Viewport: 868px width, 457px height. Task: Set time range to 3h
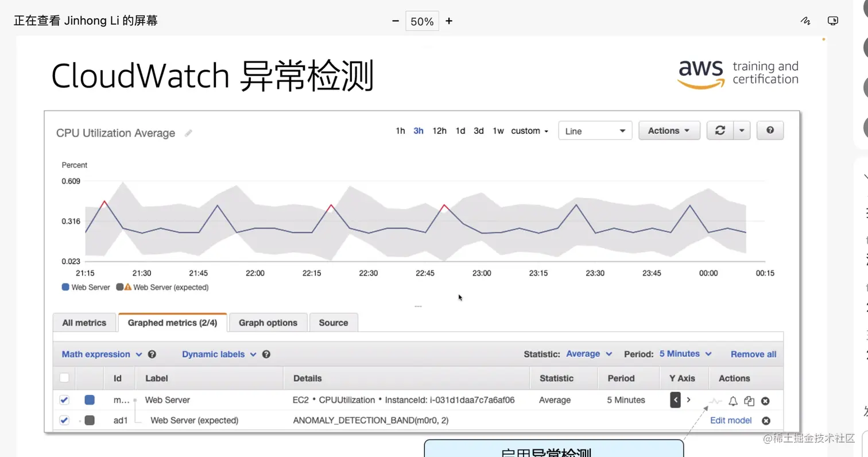point(418,131)
